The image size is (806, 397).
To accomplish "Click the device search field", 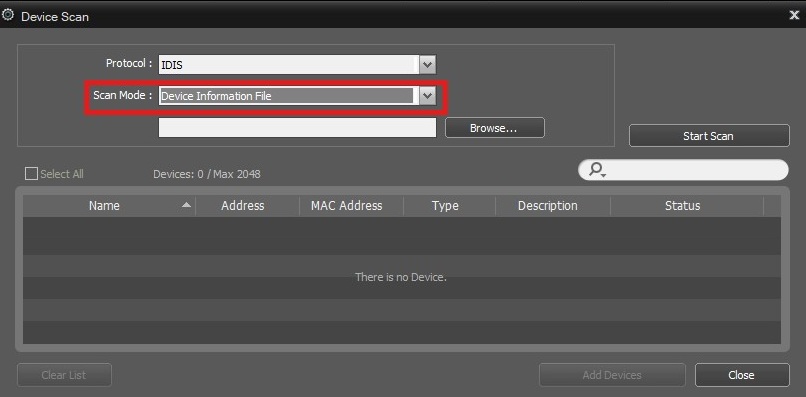I will coord(684,170).
